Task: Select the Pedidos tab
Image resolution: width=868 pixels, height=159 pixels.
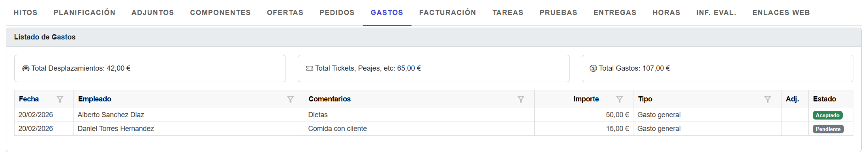Action: tap(337, 13)
